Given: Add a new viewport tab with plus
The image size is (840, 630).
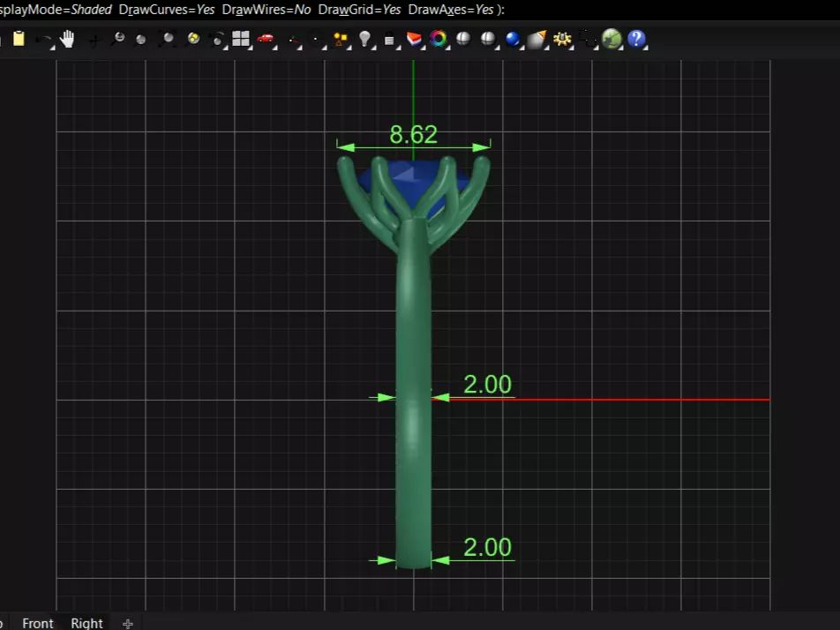Looking at the screenshot, I should [x=127, y=624].
